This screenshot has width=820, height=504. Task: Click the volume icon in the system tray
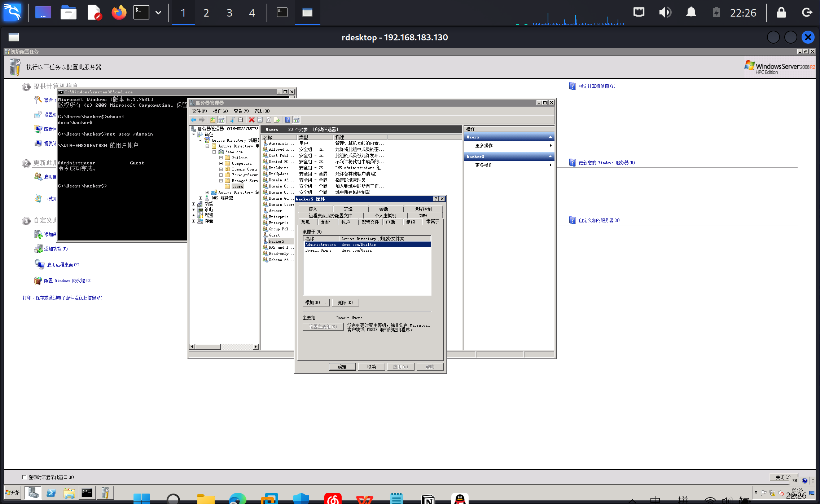pos(665,13)
